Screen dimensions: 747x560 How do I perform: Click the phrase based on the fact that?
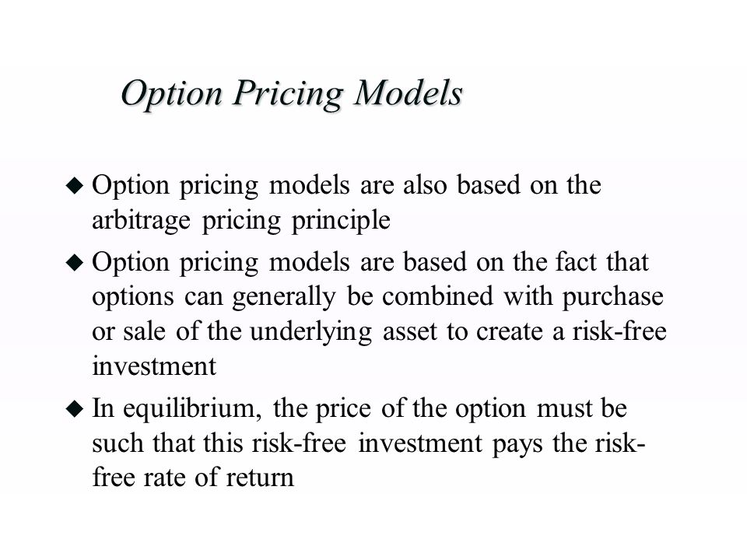pyautogui.click(x=526, y=262)
